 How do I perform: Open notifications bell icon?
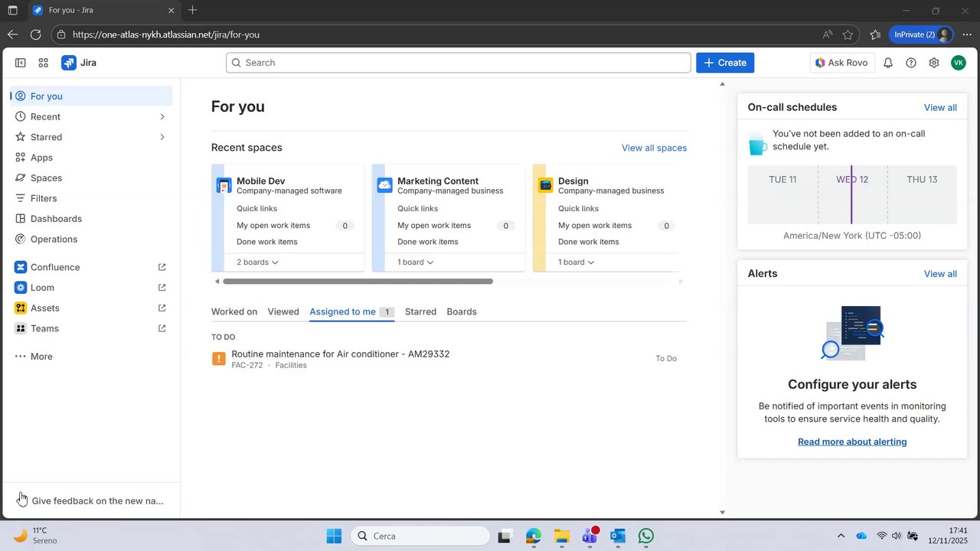click(x=888, y=63)
